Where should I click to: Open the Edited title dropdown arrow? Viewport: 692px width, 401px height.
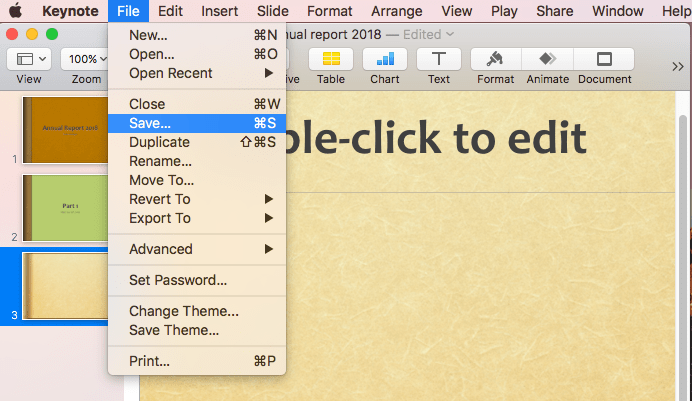coord(450,34)
